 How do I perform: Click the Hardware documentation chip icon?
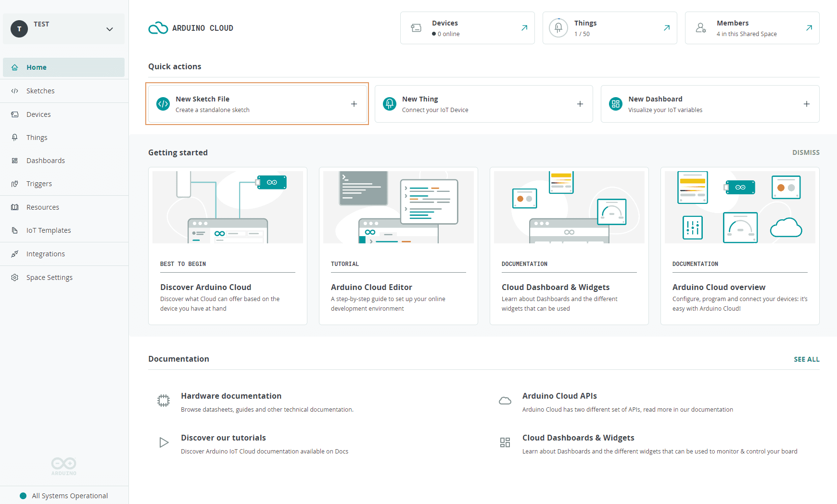164,401
